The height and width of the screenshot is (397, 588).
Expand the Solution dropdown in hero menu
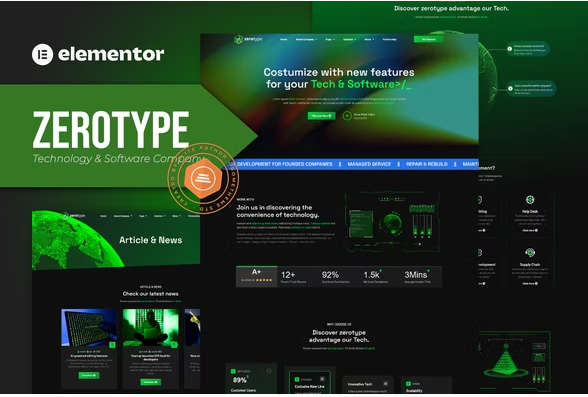[350, 39]
